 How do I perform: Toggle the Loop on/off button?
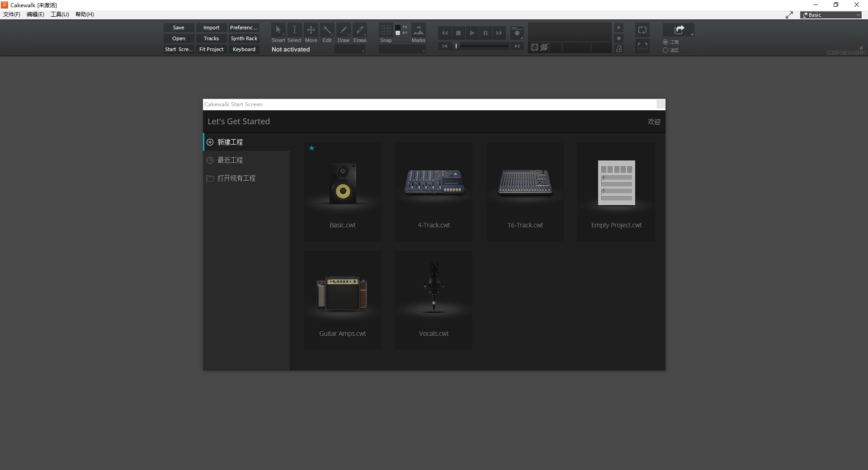642,30
